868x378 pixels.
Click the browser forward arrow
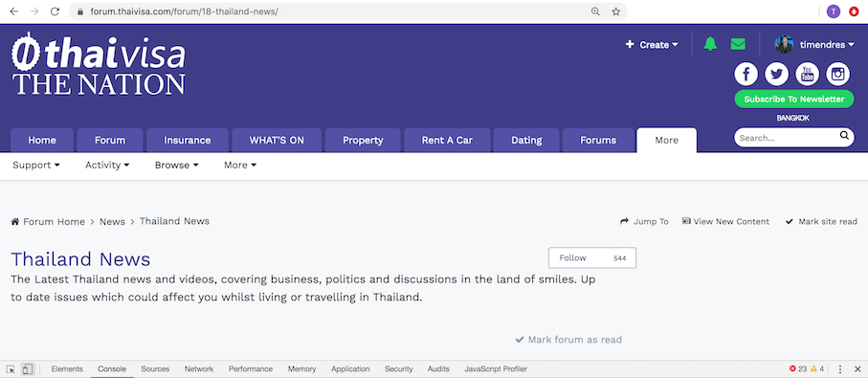pos(34,11)
